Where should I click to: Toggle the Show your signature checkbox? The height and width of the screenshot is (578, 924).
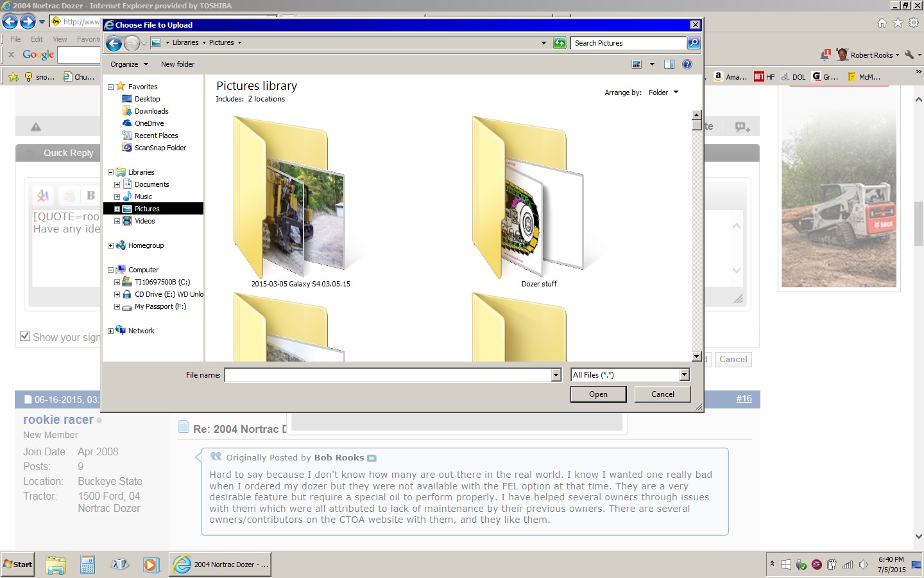tap(25, 336)
